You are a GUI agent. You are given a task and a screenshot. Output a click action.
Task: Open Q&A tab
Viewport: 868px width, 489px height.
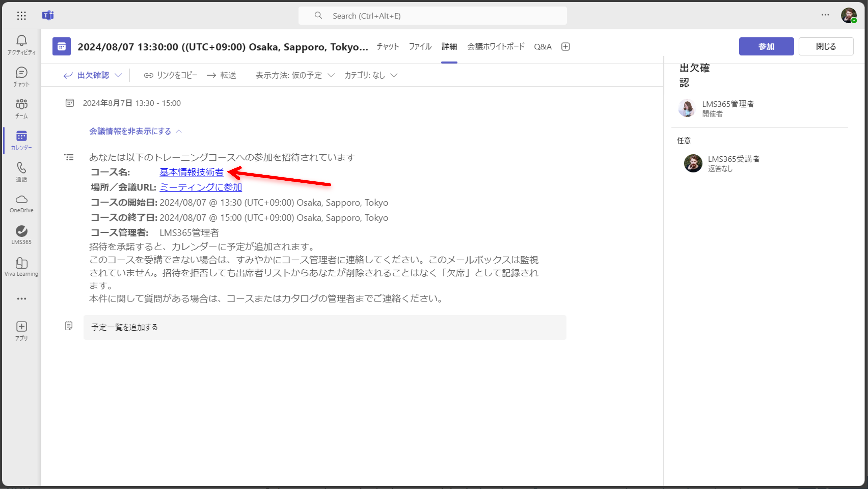(x=543, y=47)
